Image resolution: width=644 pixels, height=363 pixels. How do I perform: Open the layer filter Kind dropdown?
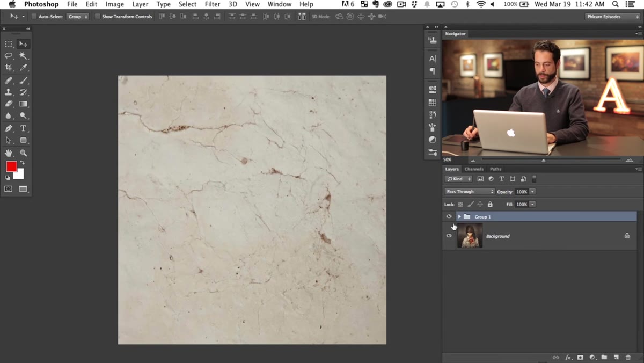[x=459, y=179]
